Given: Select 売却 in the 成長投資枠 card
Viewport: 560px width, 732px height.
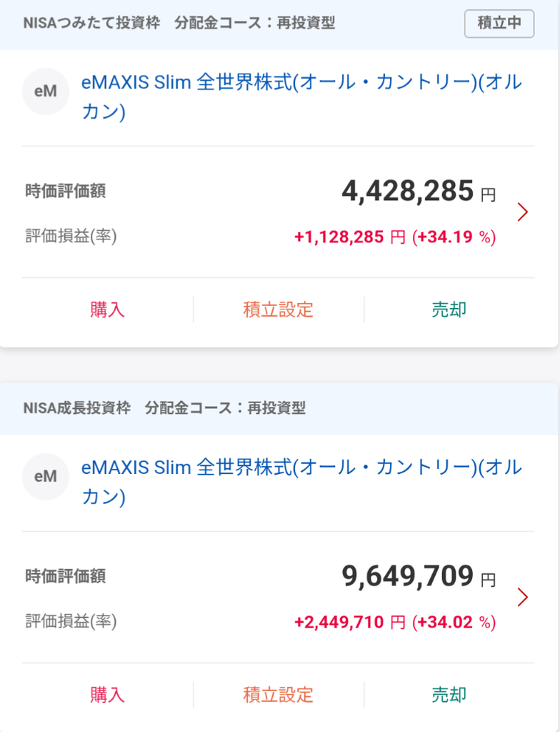Looking at the screenshot, I should [449, 695].
